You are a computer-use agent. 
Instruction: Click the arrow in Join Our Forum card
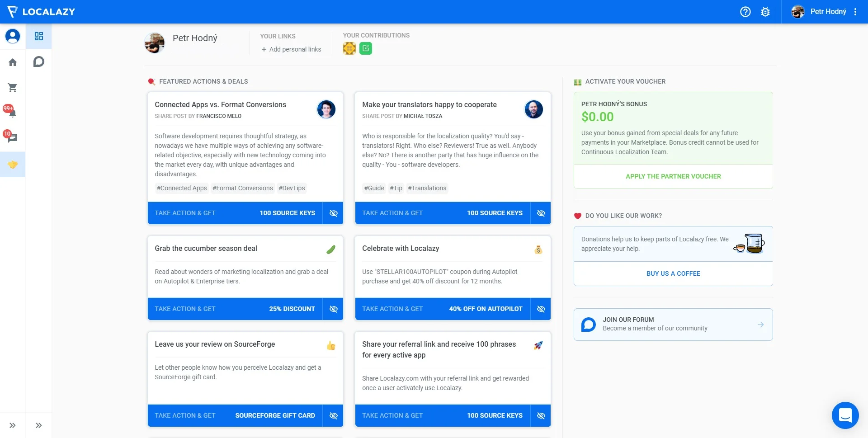(760, 325)
